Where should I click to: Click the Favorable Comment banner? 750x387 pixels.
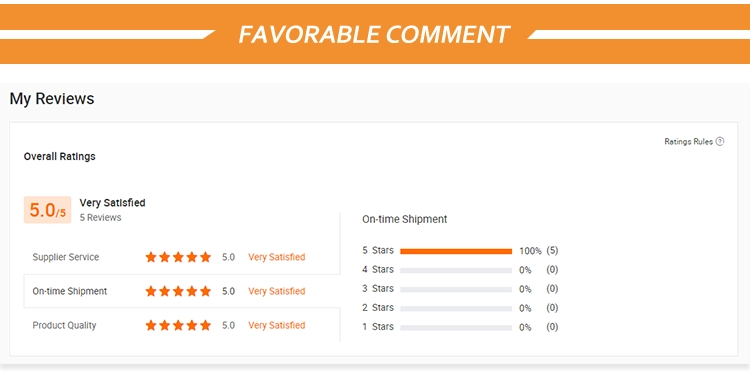(x=375, y=34)
